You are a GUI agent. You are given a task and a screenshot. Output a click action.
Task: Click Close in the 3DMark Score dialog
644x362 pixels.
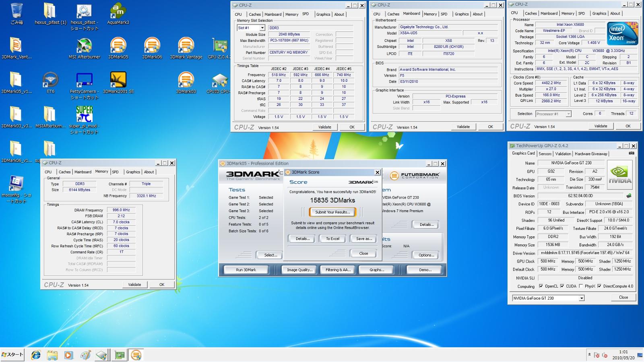click(363, 254)
